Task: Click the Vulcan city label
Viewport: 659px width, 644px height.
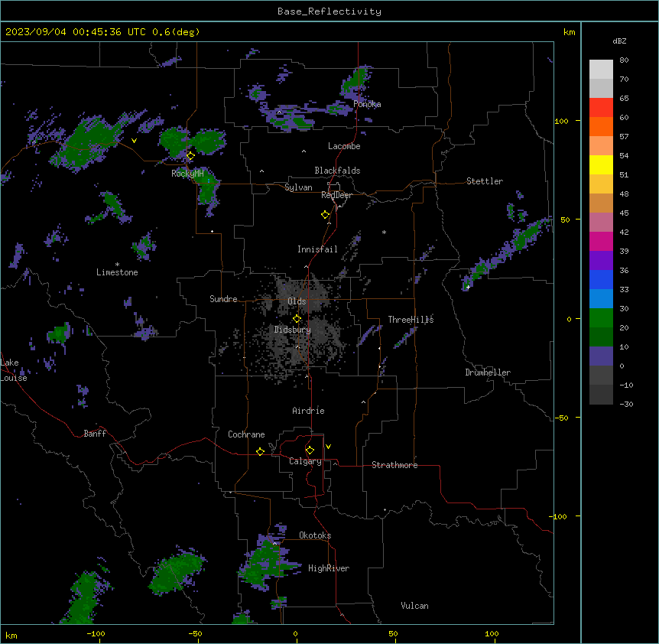Action: click(x=415, y=606)
